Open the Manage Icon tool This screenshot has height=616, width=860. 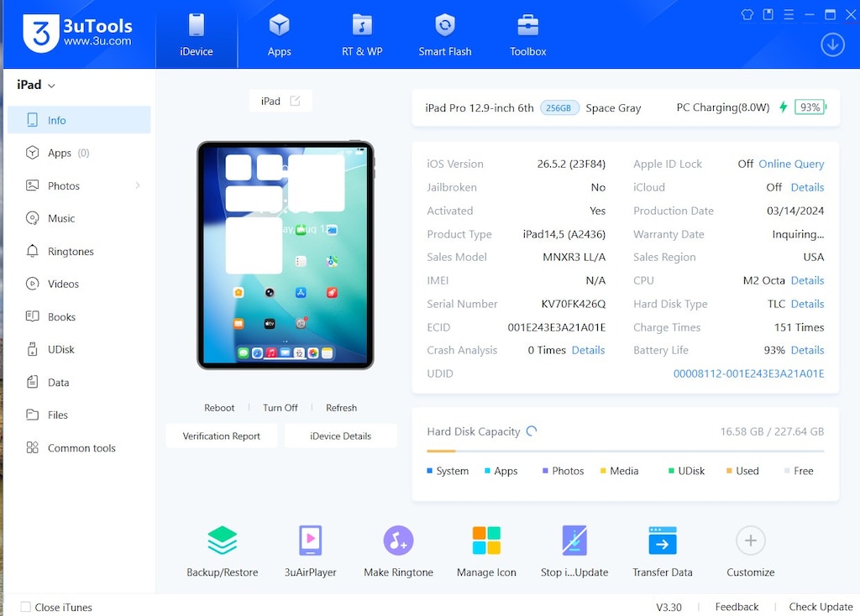coord(486,551)
